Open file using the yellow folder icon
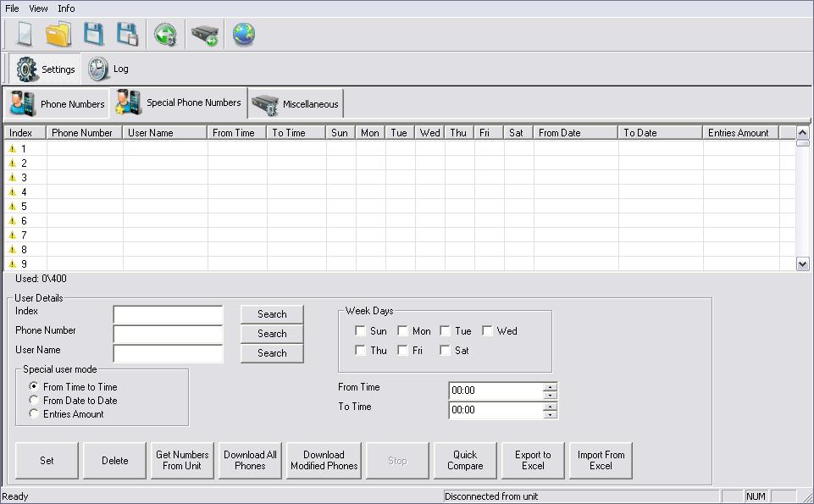 click(58, 35)
